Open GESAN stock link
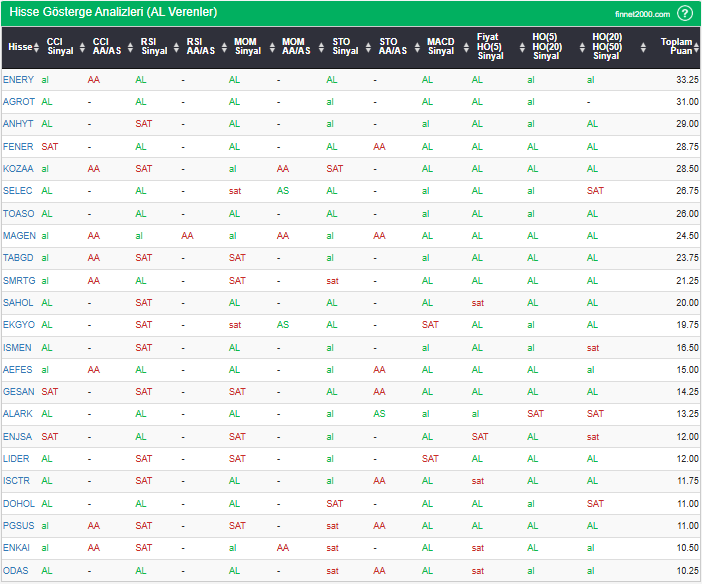Image resolution: width=702 pixels, height=584 pixels. 18,392
